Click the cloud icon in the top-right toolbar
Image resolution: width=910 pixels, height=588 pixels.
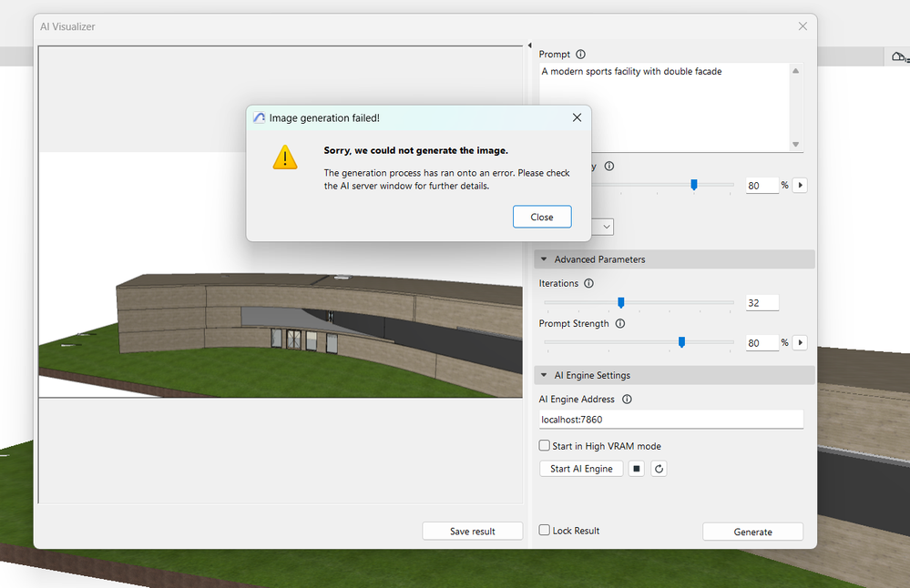[x=896, y=56]
